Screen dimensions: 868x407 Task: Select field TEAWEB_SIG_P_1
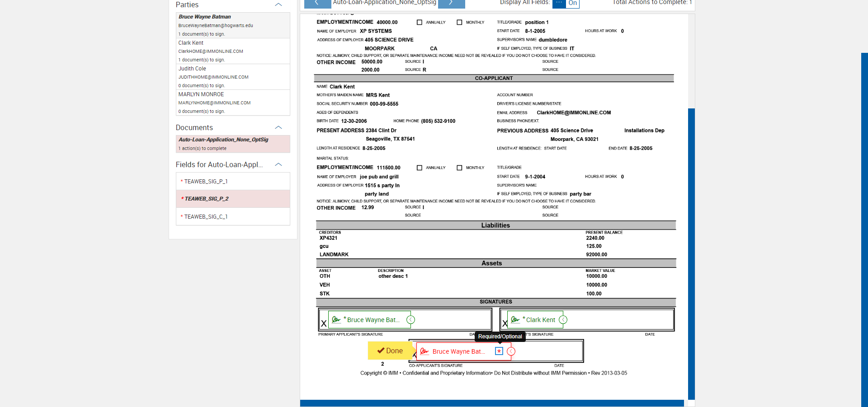[233, 181]
